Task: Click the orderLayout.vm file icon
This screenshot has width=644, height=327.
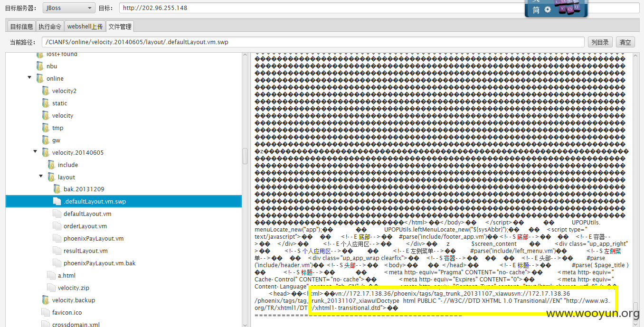Action: tap(57, 226)
